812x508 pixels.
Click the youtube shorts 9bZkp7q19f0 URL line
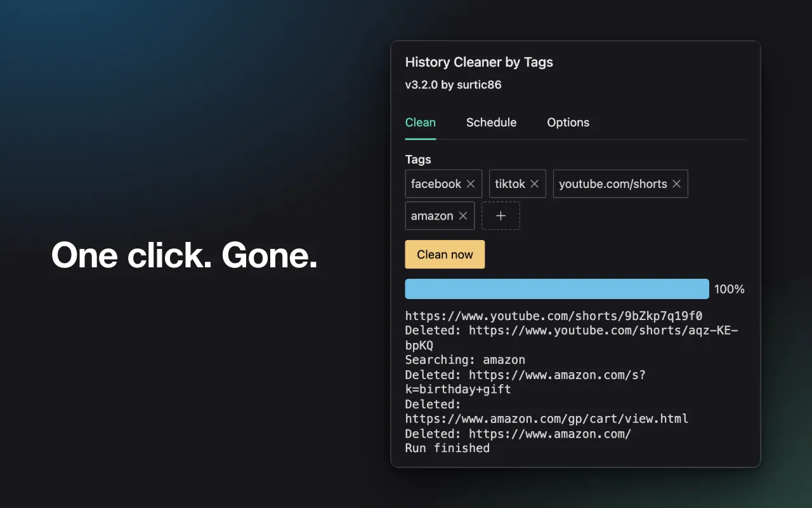[x=554, y=316]
